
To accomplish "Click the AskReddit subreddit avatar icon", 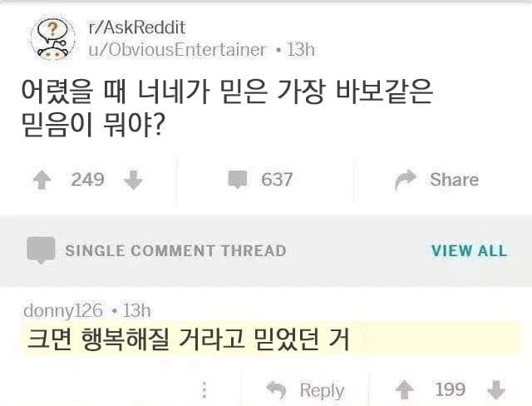I will tap(52, 38).
